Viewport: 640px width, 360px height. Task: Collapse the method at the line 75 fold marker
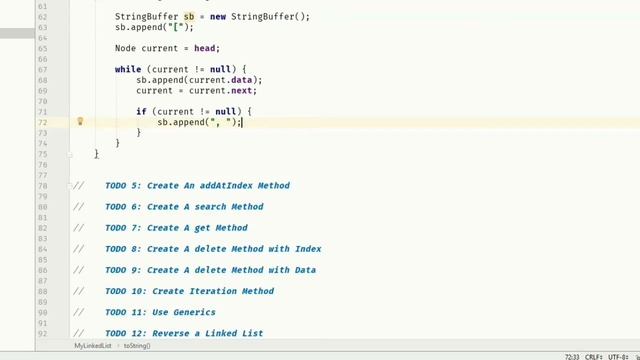tap(70, 155)
